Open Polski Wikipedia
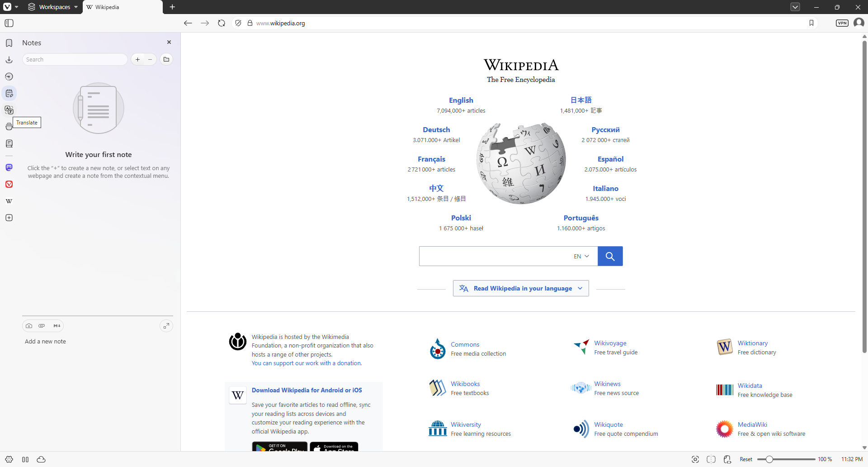868x467 pixels. tap(461, 218)
